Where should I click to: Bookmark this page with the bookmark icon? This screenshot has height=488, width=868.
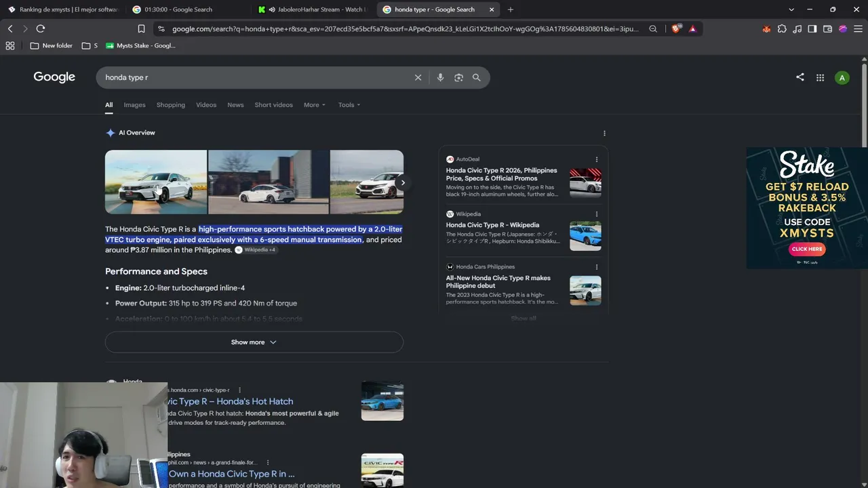click(141, 28)
